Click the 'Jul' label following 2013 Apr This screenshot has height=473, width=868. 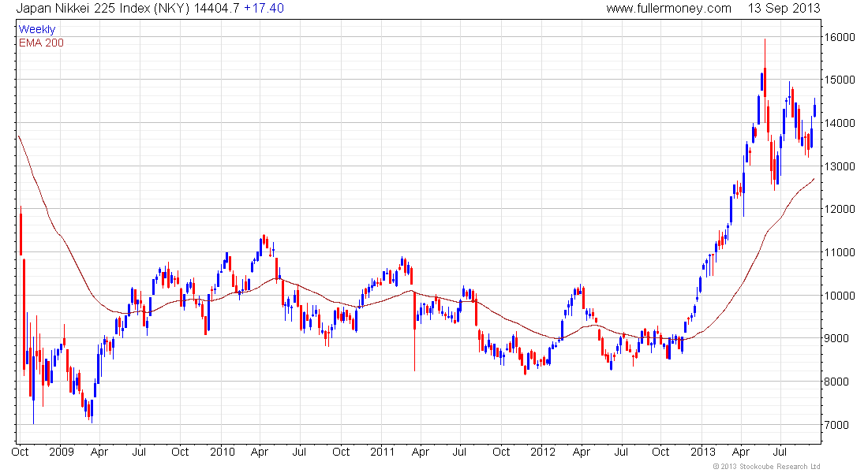coord(780,452)
